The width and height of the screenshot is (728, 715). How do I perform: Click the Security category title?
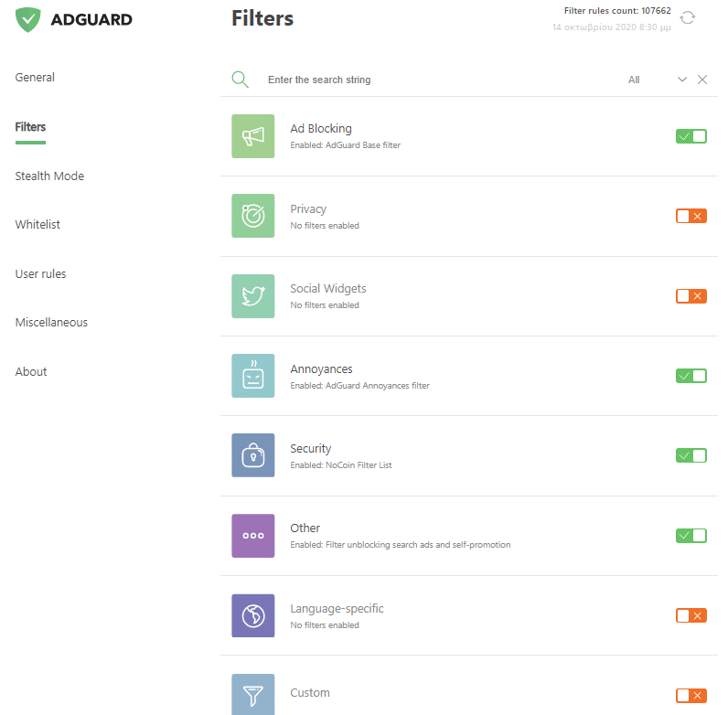[x=311, y=449]
